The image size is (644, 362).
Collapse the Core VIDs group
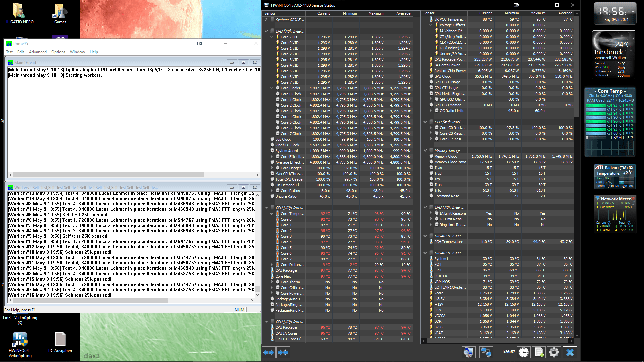[x=271, y=37]
